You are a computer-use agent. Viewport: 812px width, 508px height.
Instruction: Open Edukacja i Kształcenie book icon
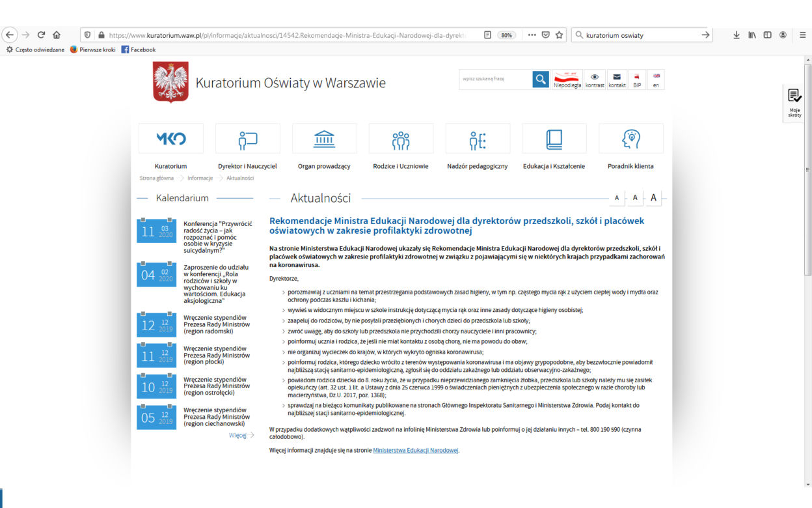click(x=554, y=138)
